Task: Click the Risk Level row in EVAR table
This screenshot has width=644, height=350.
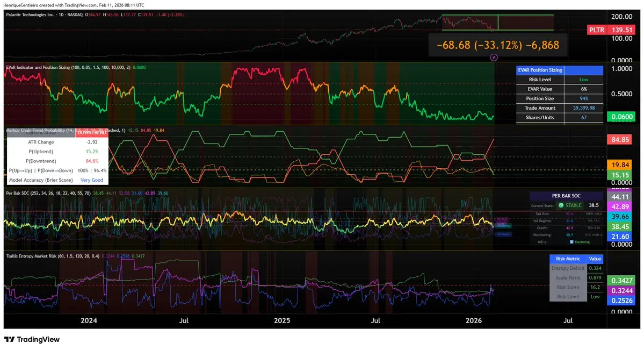Action: [559, 80]
